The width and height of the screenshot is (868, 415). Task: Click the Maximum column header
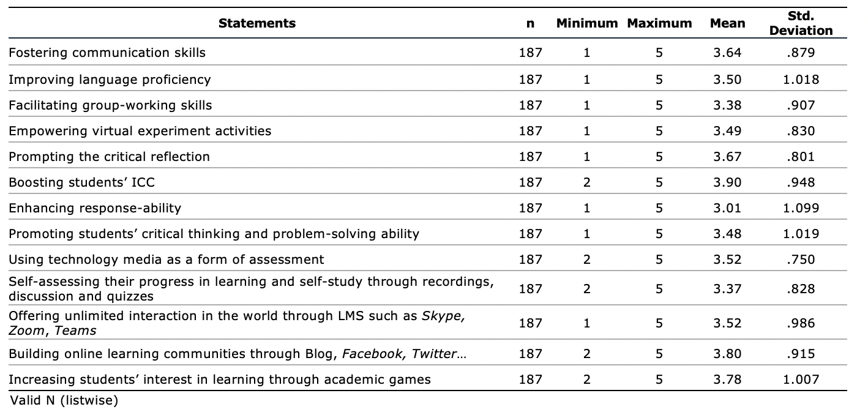coord(659,24)
